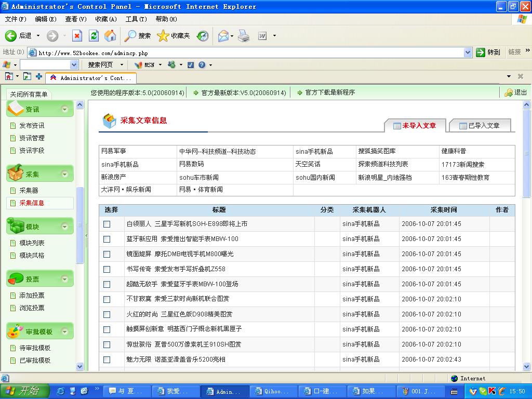Switch to the 已导入文章 tab

[480, 126]
